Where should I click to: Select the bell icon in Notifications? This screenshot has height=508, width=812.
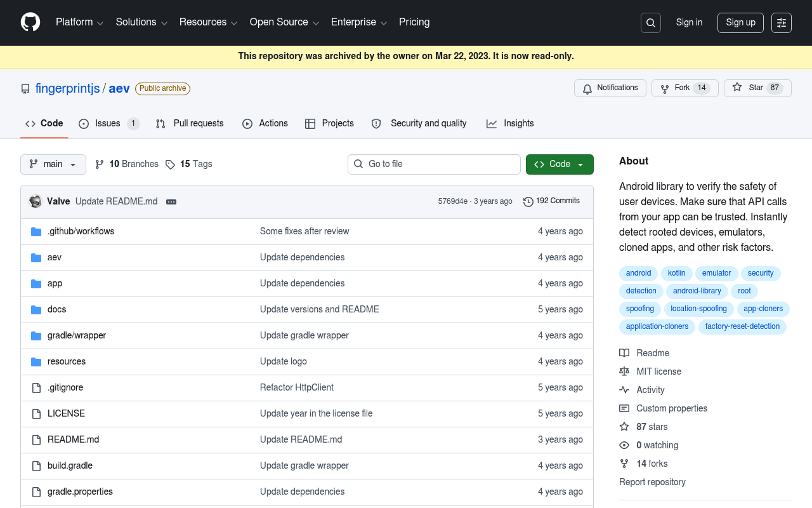click(587, 88)
